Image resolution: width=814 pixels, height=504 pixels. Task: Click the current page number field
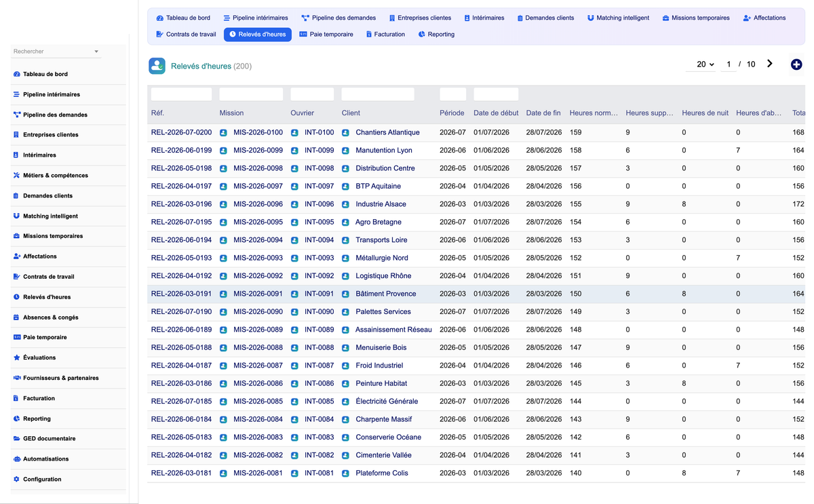(x=729, y=64)
